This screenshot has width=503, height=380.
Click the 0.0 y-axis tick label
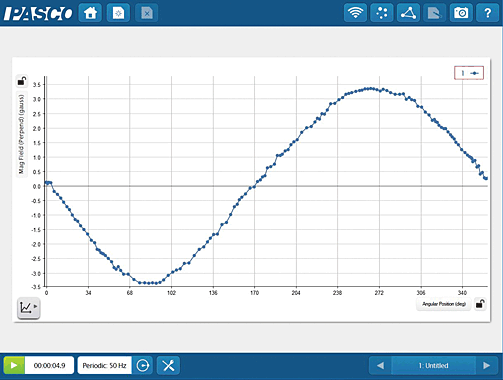click(x=37, y=186)
